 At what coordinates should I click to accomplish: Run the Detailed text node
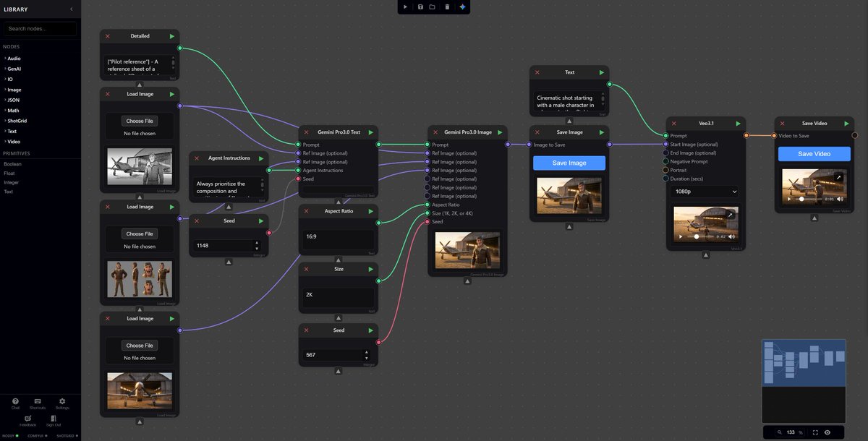172,36
